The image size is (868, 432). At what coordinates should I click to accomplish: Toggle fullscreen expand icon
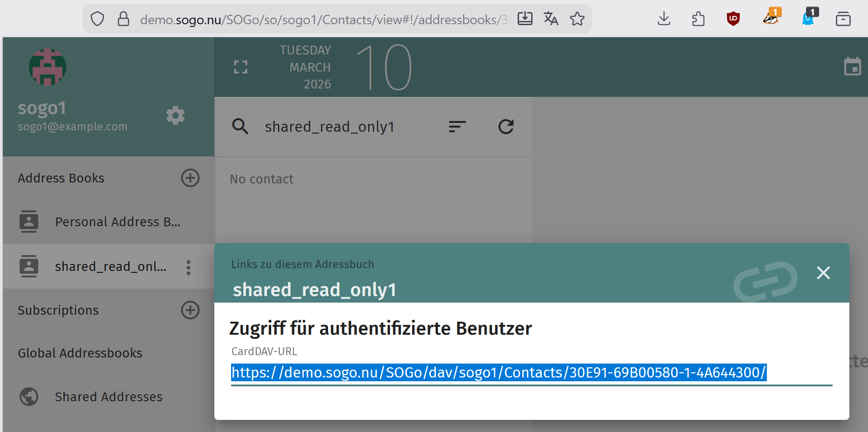coord(240,67)
